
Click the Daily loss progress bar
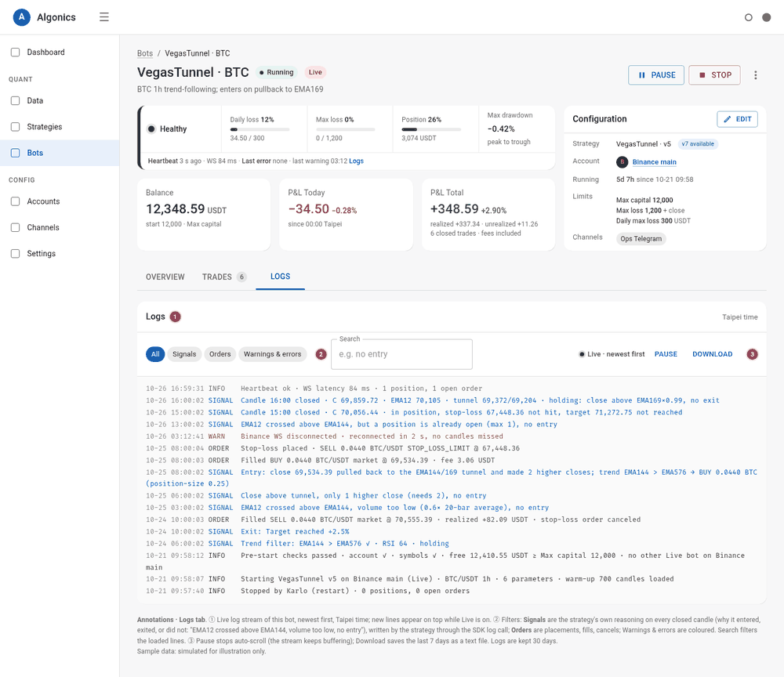point(260,129)
